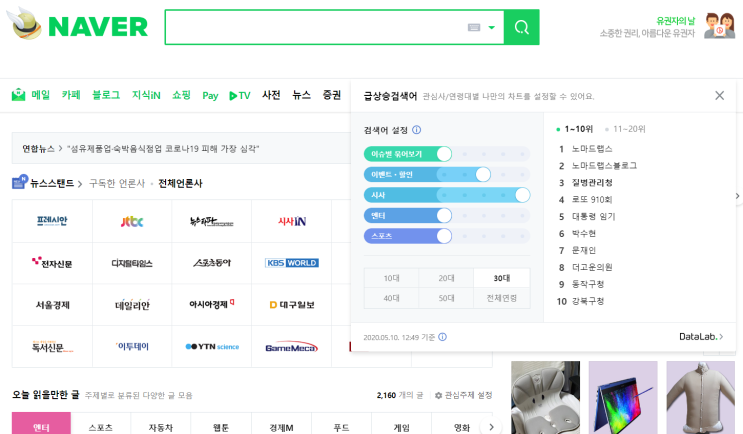Open the 쇼핑 menu item

[181, 95]
